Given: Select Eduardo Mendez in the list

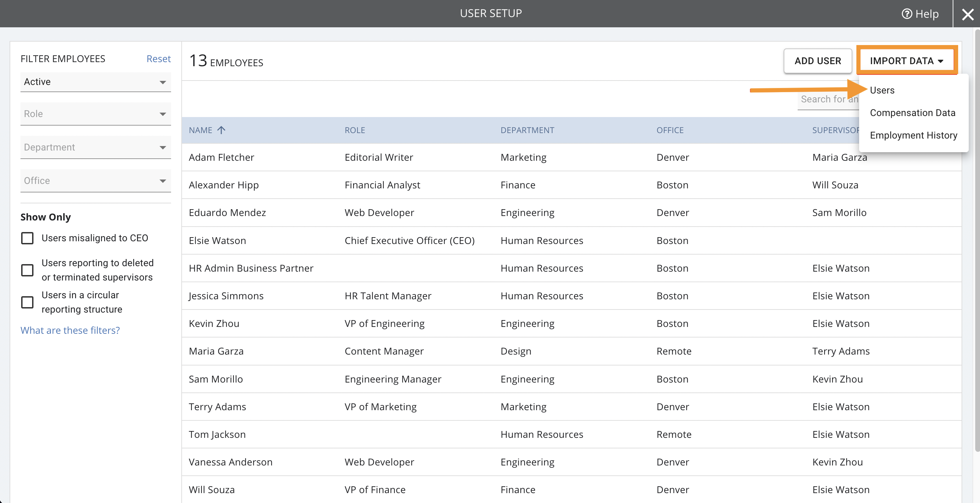Looking at the screenshot, I should (227, 213).
